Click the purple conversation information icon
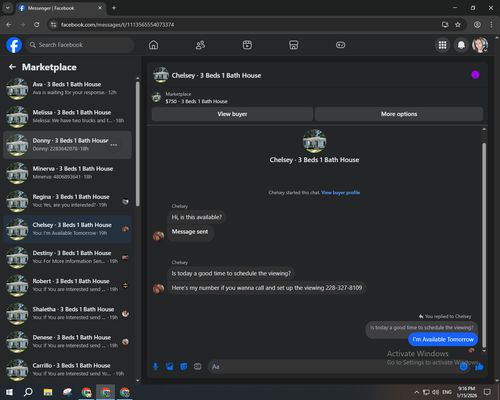Screen dimensions: 500x400 click(x=475, y=75)
